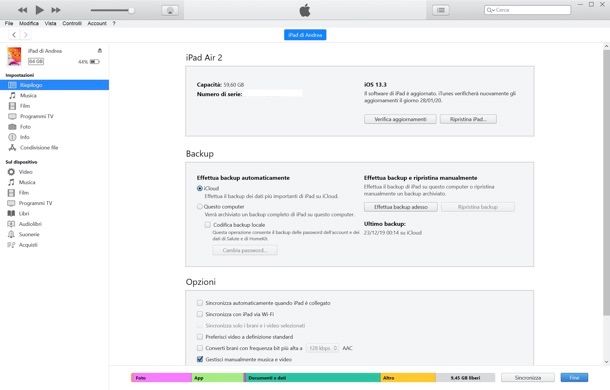Uncheck Gestisci manualmente musica e video
Viewport: 610px width, 390px height.
coord(200,359)
